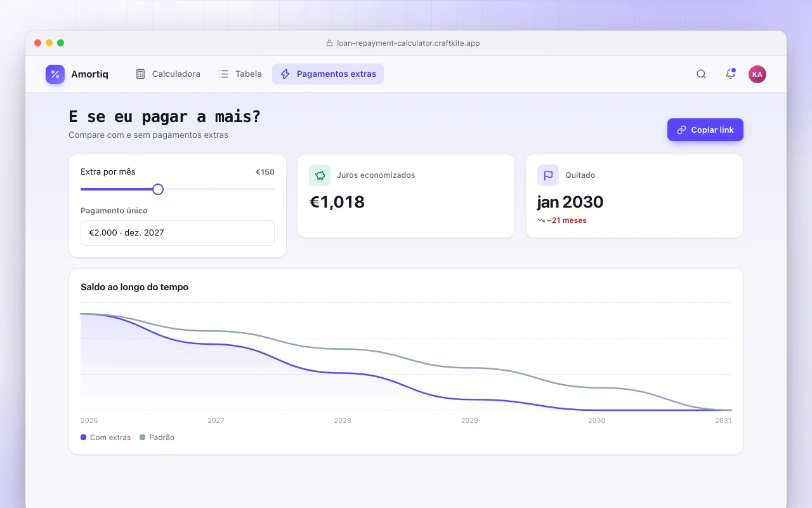Click the Com extras legend item

pyautogui.click(x=106, y=438)
